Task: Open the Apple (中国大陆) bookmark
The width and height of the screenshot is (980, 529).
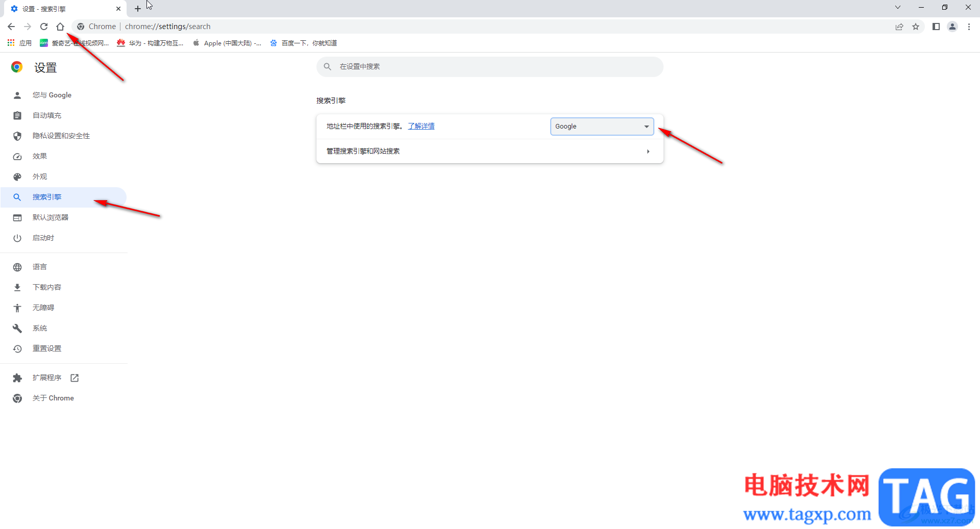Action: point(227,43)
